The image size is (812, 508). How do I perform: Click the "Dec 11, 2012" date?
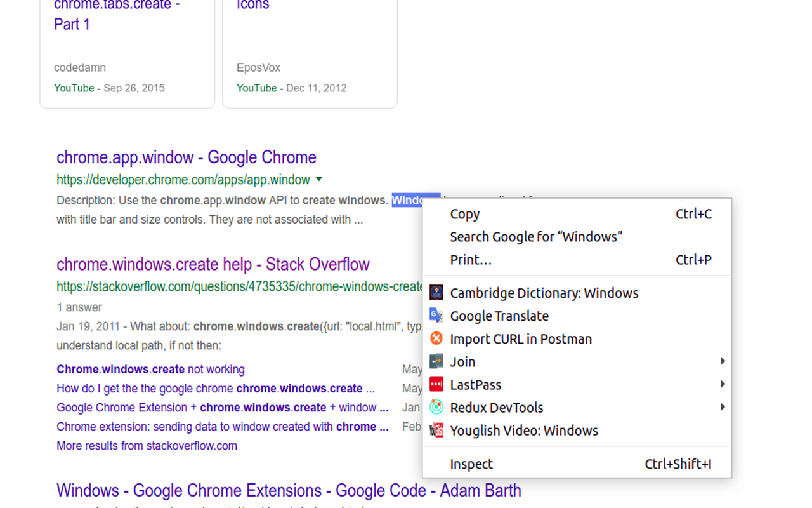point(317,88)
